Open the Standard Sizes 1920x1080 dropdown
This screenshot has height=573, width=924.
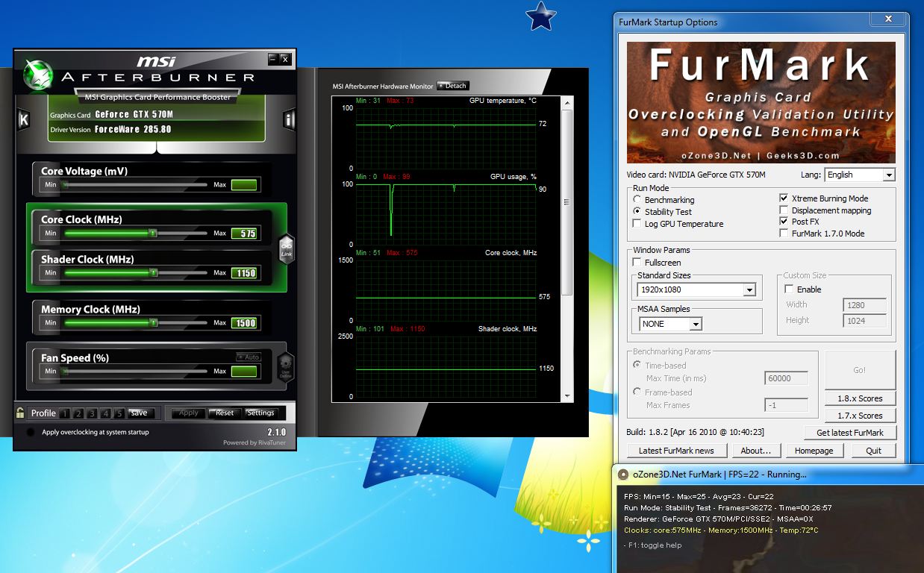point(696,289)
